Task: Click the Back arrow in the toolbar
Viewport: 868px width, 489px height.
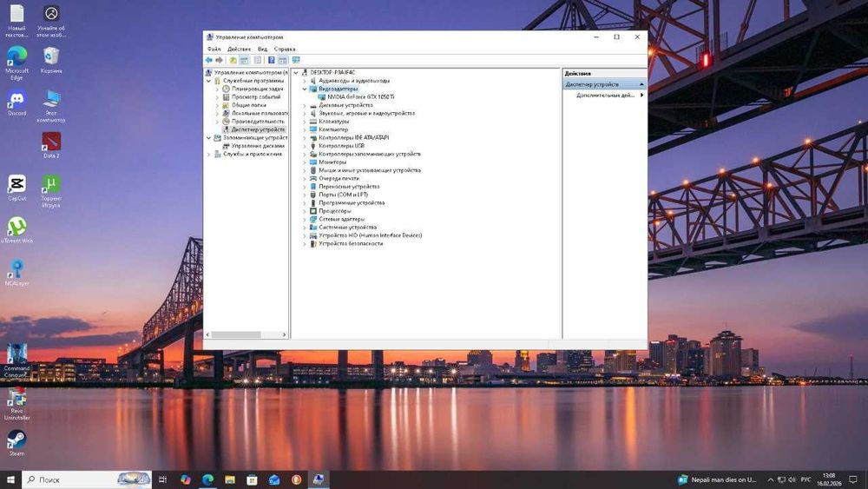Action: click(x=209, y=60)
